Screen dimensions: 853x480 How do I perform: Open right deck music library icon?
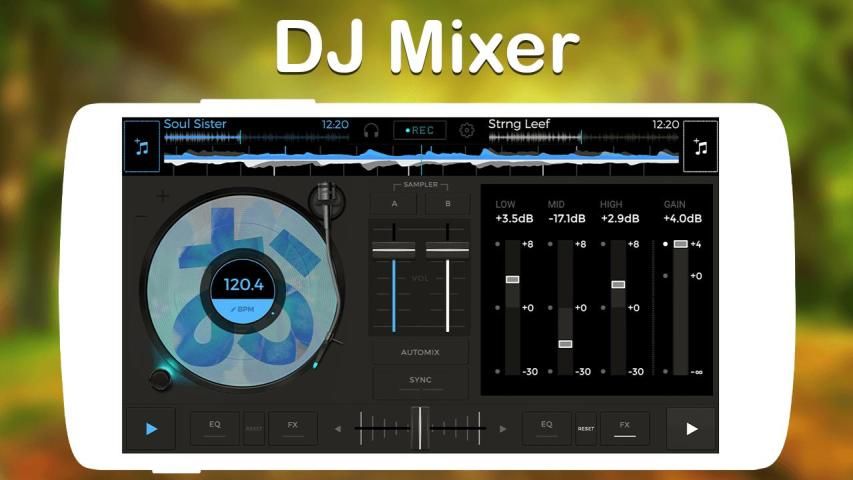700,147
